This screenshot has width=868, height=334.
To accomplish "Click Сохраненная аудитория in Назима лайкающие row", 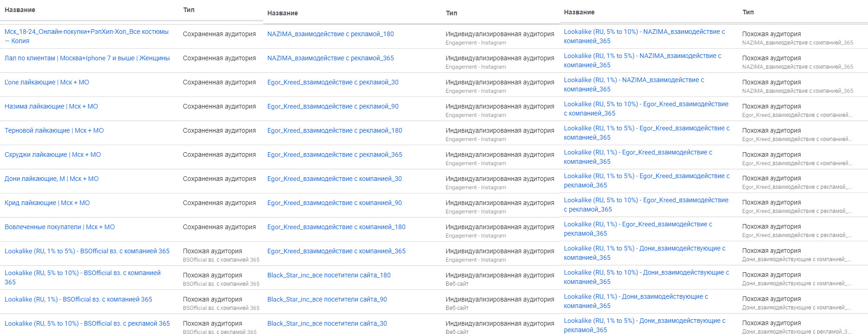I will click(x=219, y=106).
